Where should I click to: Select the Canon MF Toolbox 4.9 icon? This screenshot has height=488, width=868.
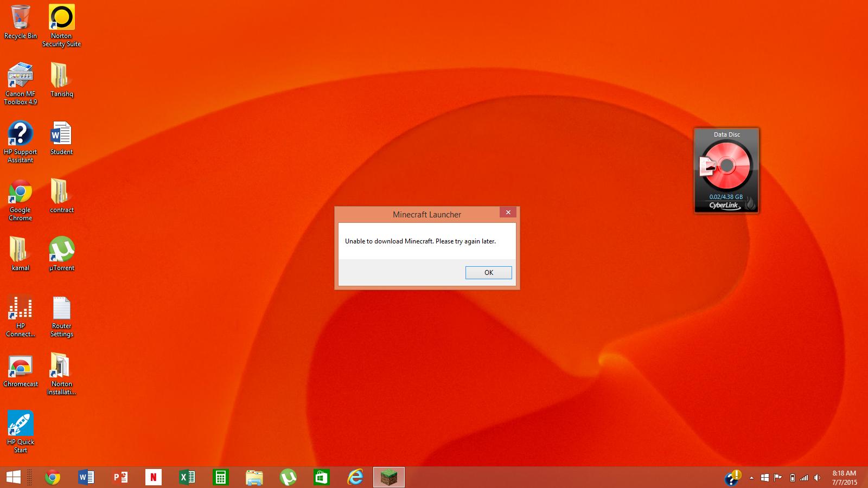pyautogui.click(x=21, y=83)
